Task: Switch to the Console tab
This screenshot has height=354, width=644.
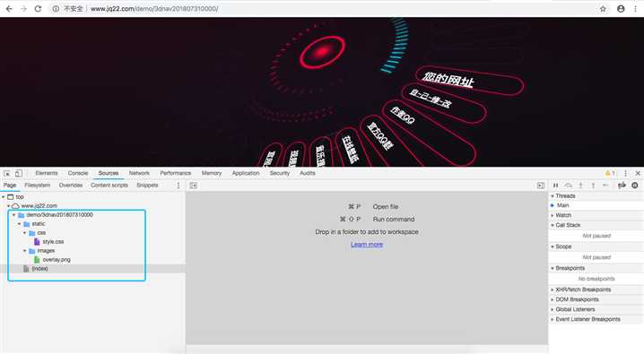Action: pyautogui.click(x=78, y=173)
